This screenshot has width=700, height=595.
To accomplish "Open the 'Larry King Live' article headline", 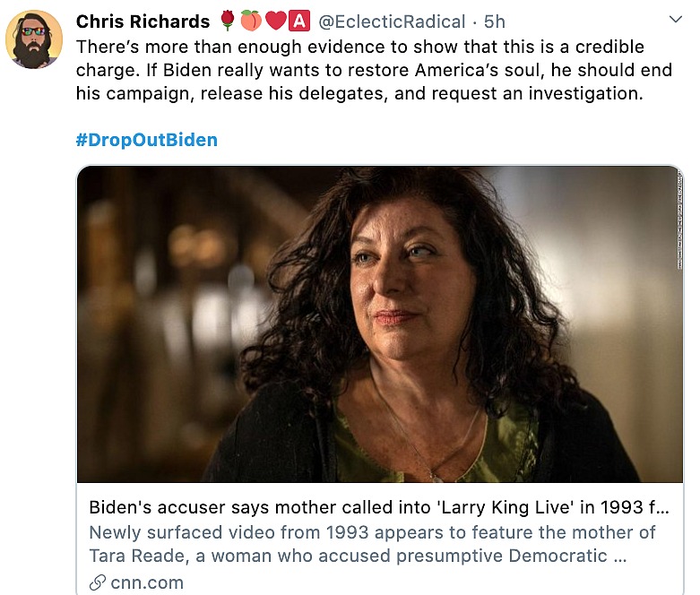I will 379,507.
